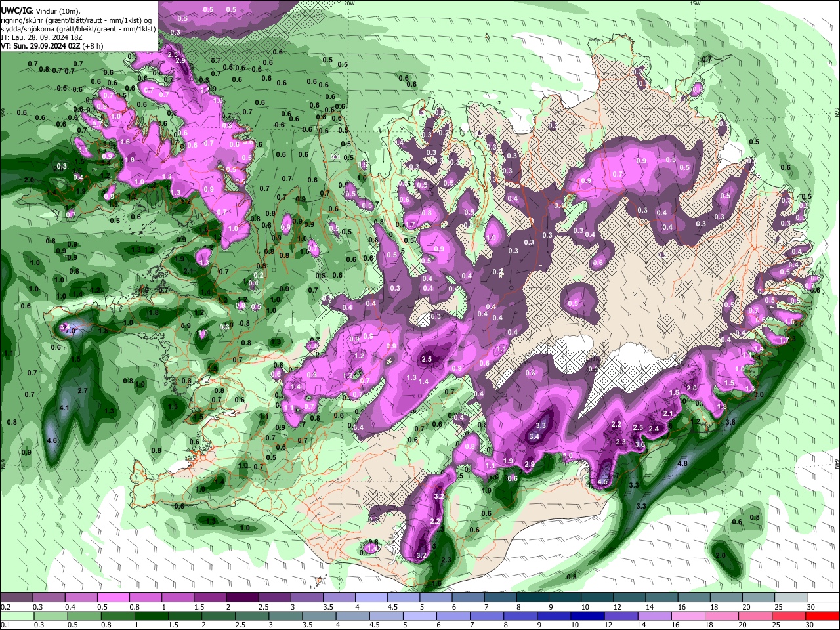Select the violet rain swatch starting at 14
The image size is (840, 630).
click(656, 616)
